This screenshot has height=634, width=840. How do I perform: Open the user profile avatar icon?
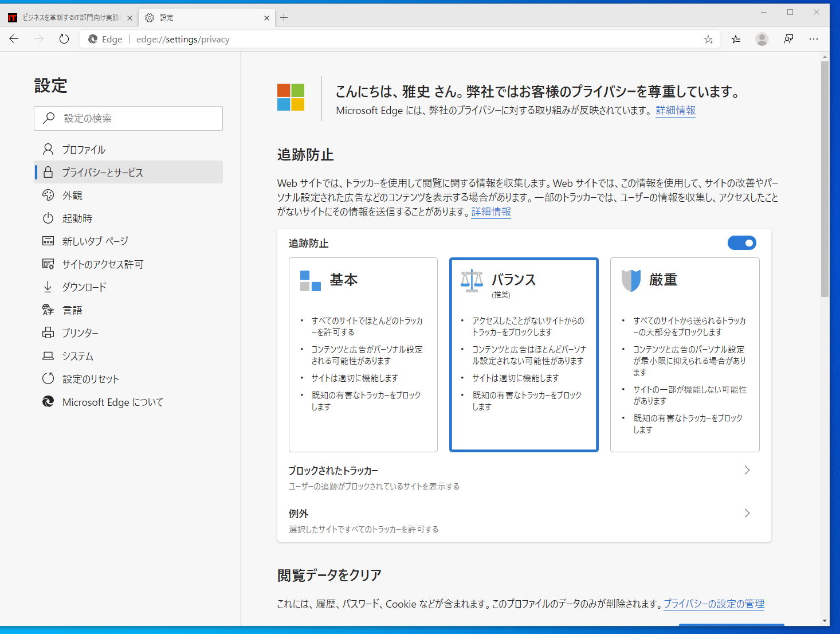point(762,39)
